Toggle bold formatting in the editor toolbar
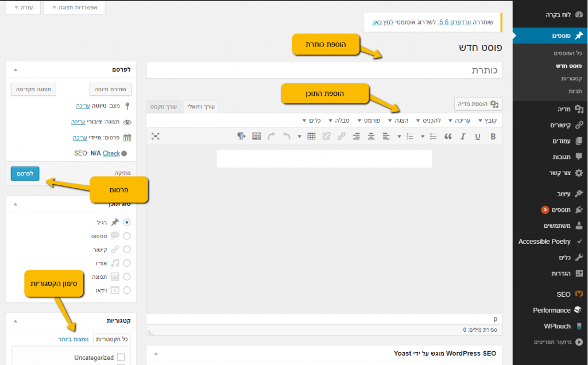The image size is (588, 365). click(x=493, y=136)
